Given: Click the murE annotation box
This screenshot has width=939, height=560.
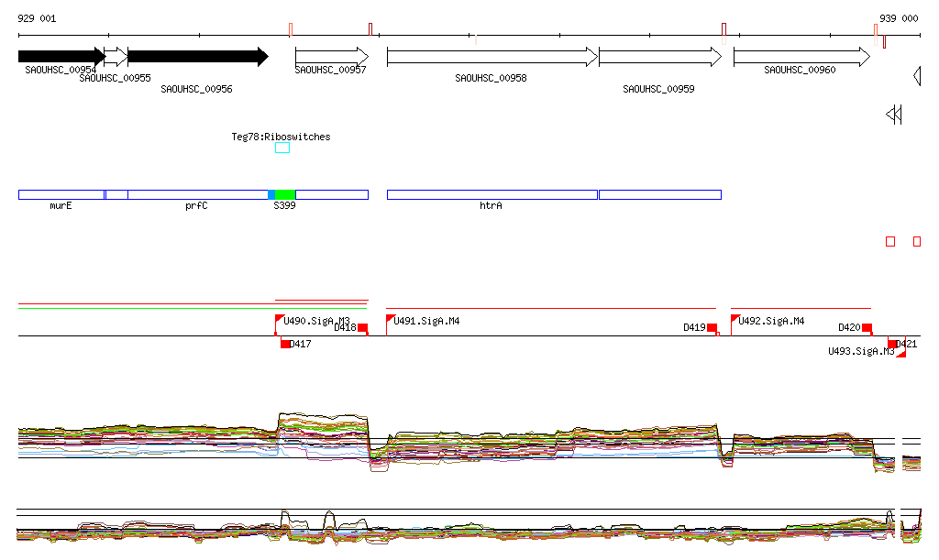Looking at the screenshot, I should click(61, 194).
